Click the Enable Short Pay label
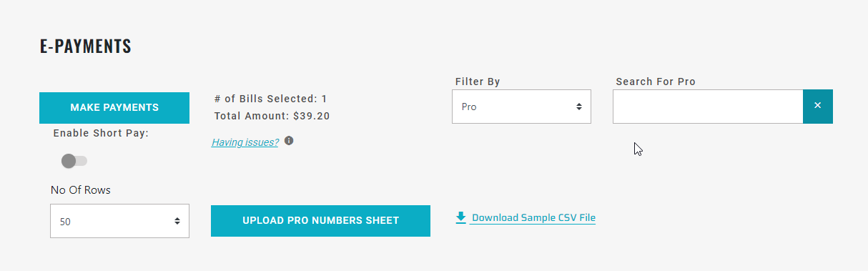 101,133
